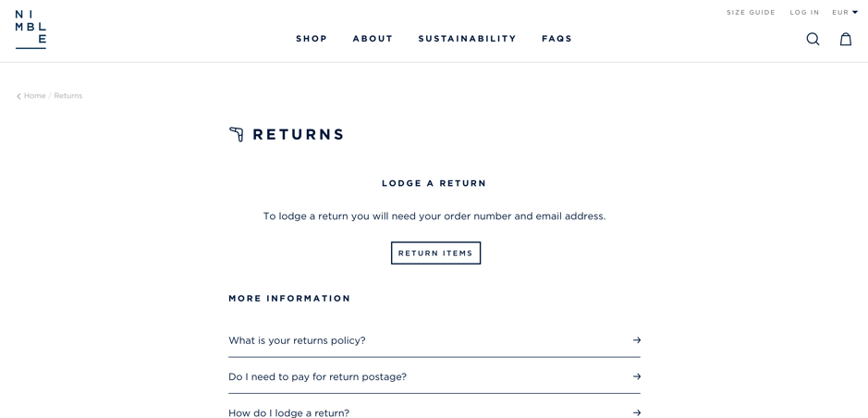Image resolution: width=868 pixels, height=418 pixels.
Task: Navigate to FAQs in the menu
Action: pos(556,39)
